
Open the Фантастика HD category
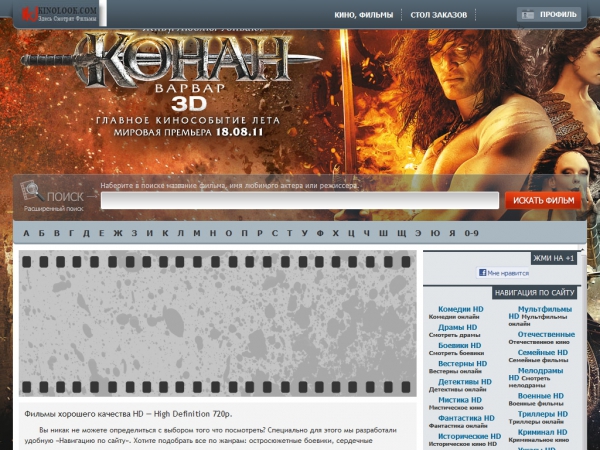[466, 418]
